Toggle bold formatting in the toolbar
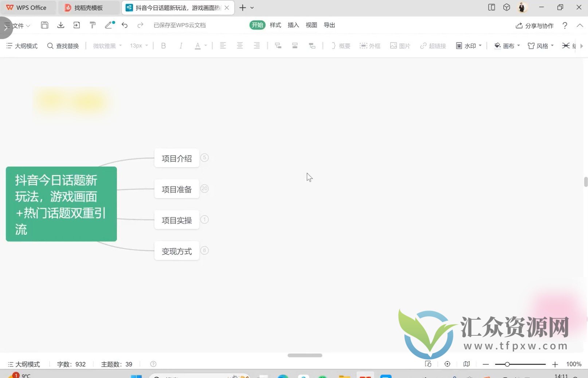 [163, 46]
